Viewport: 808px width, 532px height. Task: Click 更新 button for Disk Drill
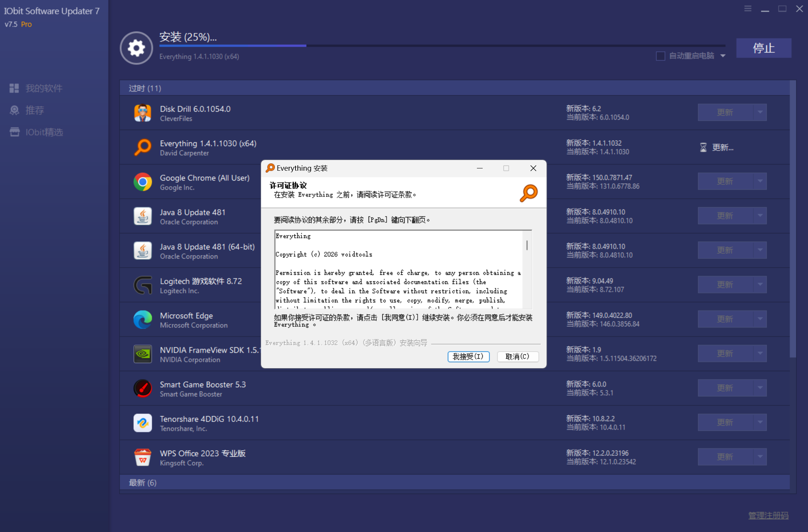[x=725, y=113]
